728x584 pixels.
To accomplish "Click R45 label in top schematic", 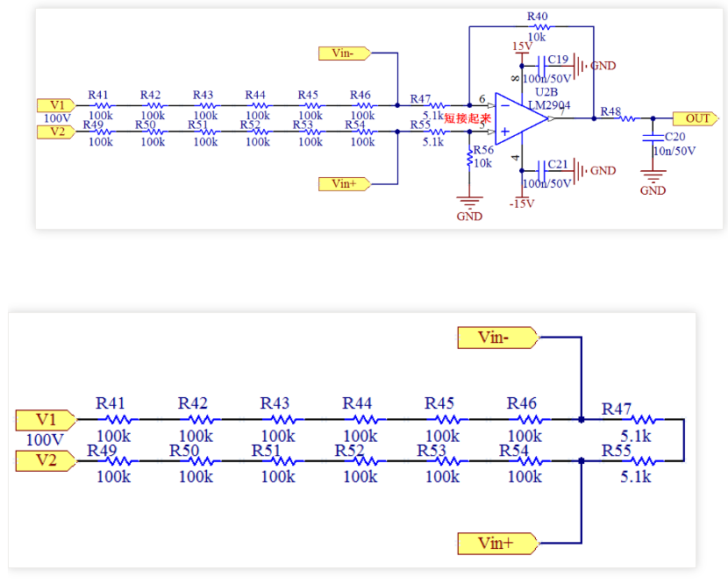I will [x=308, y=96].
